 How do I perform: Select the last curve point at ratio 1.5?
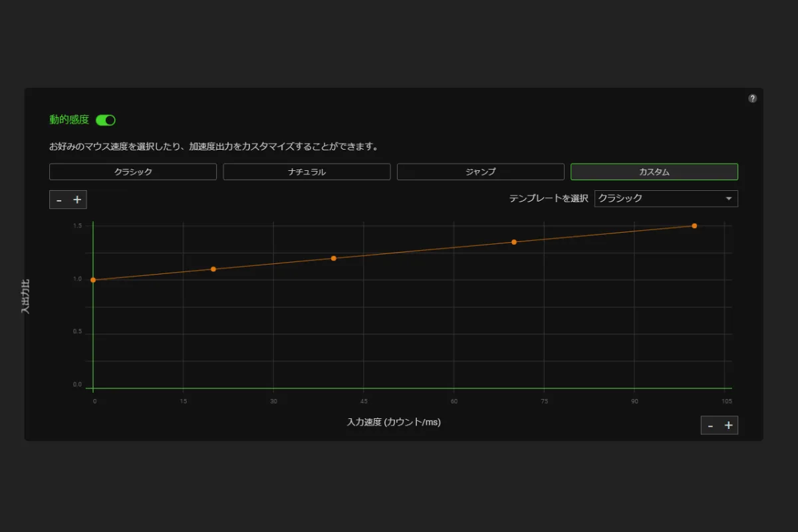pos(694,226)
